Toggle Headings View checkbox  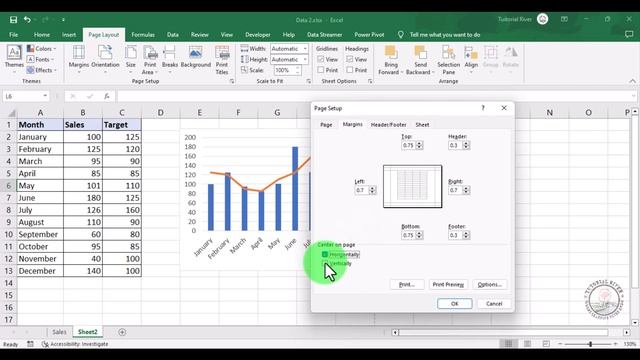pos(350,60)
